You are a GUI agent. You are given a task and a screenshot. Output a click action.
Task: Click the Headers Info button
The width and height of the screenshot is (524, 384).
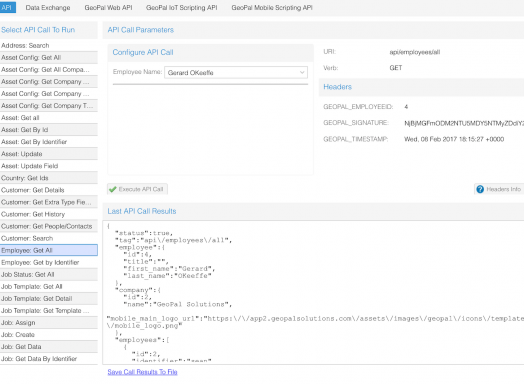[499, 189]
